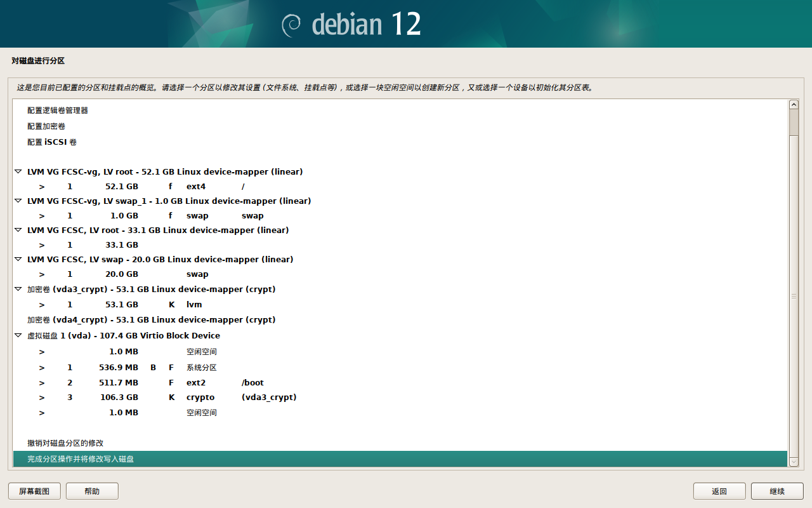The image size is (812, 508).
Task: Click the (vda3_crypt) mount label text
Action: tap(269, 398)
